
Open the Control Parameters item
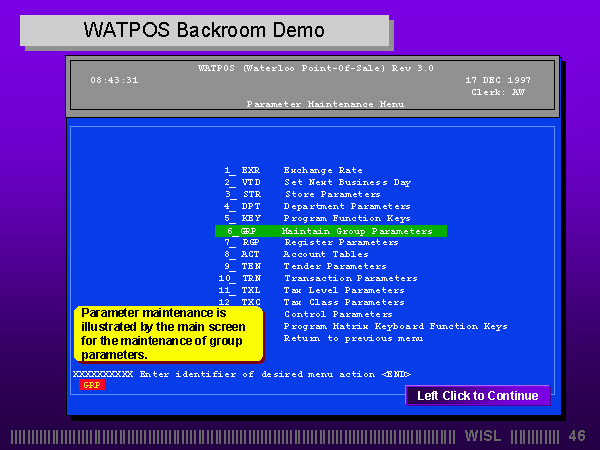[338, 314]
